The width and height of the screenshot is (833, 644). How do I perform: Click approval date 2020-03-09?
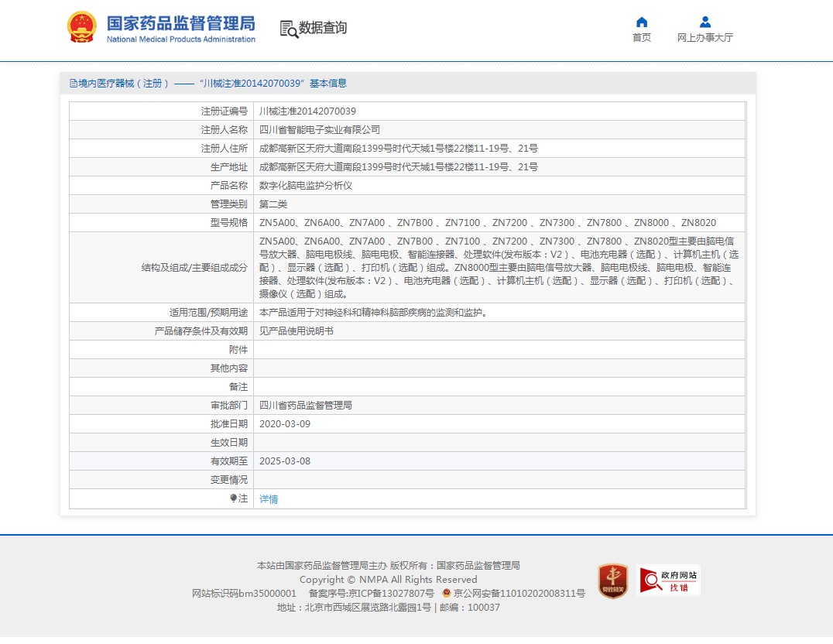pyautogui.click(x=285, y=424)
